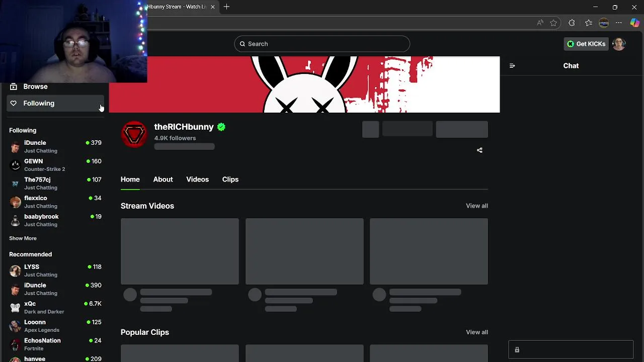Click the 4.9K followers text
Viewport: 644px width, 362px height.
175,138
